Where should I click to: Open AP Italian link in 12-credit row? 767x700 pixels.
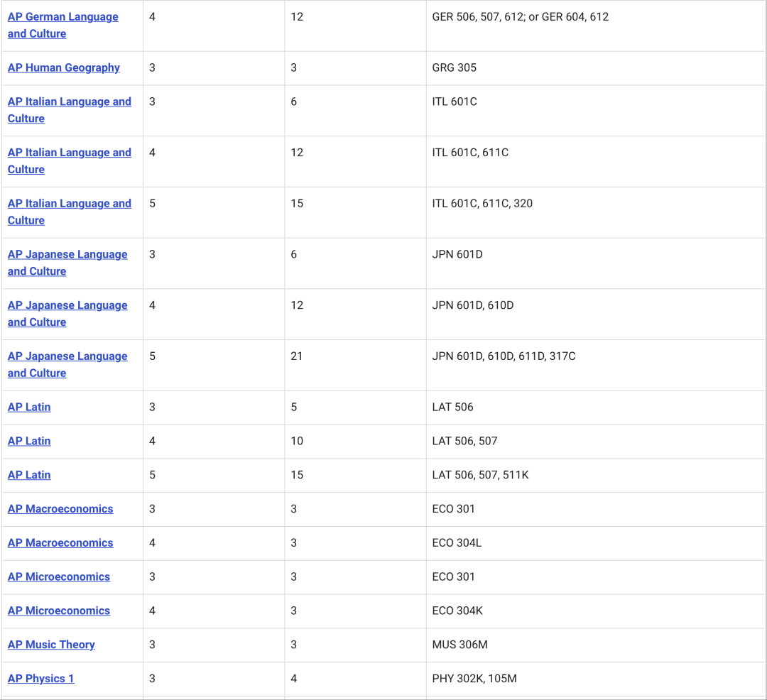(x=69, y=153)
